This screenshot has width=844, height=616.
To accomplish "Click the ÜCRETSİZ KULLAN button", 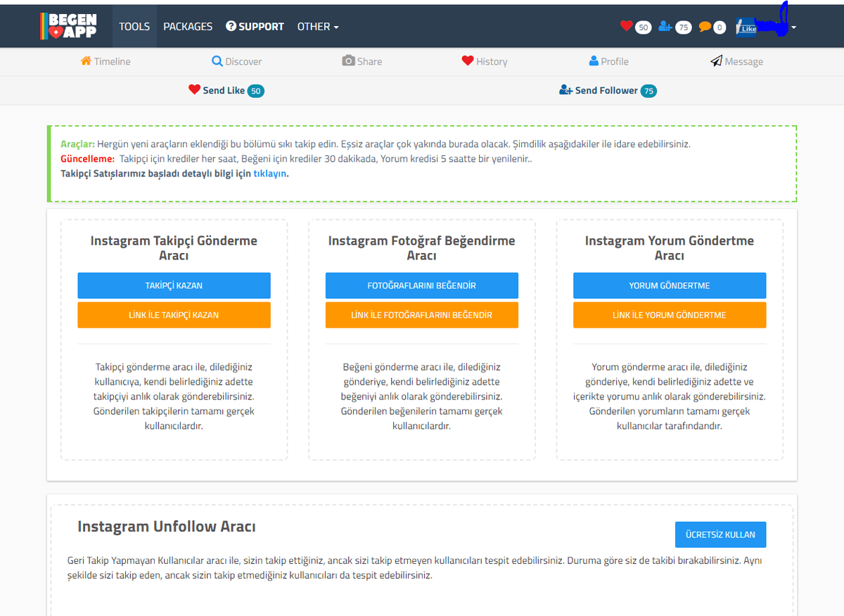I will 720,534.
